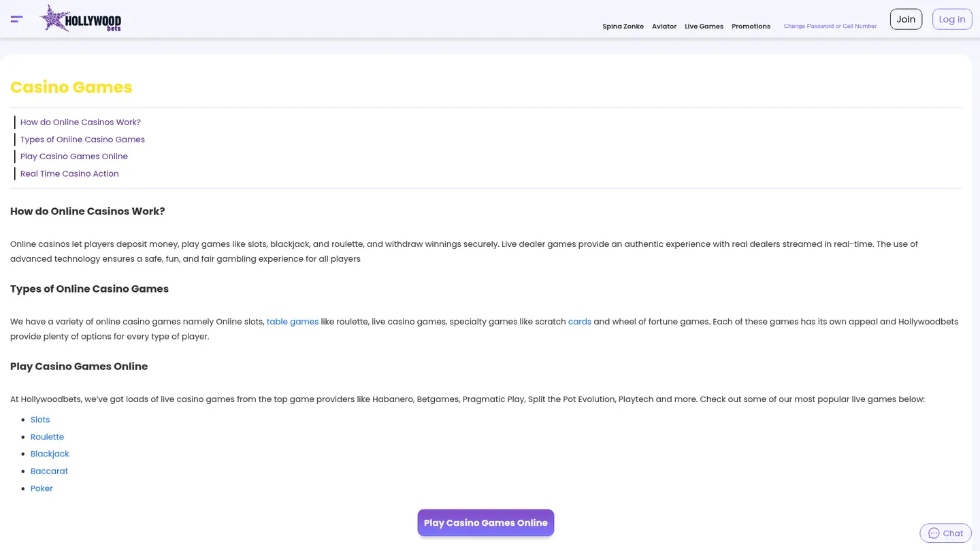Open the Roulette link
This screenshot has height=551, width=980.
[x=47, y=437]
